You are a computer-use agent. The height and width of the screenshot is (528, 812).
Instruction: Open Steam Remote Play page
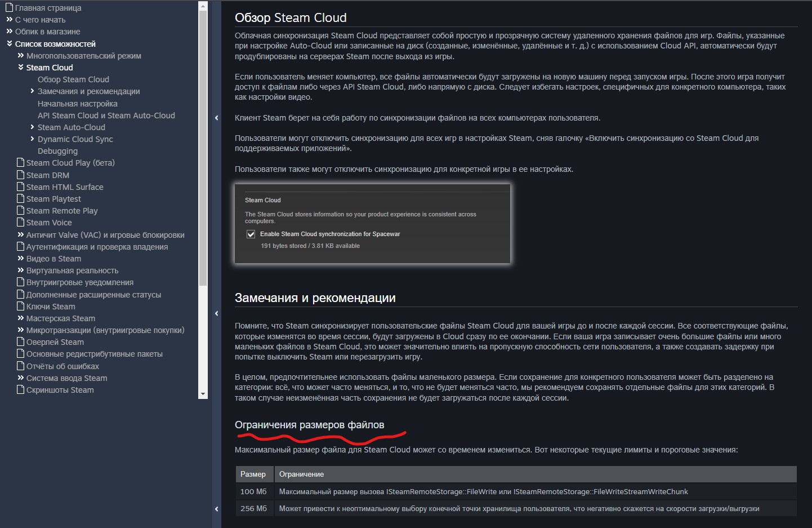click(62, 211)
